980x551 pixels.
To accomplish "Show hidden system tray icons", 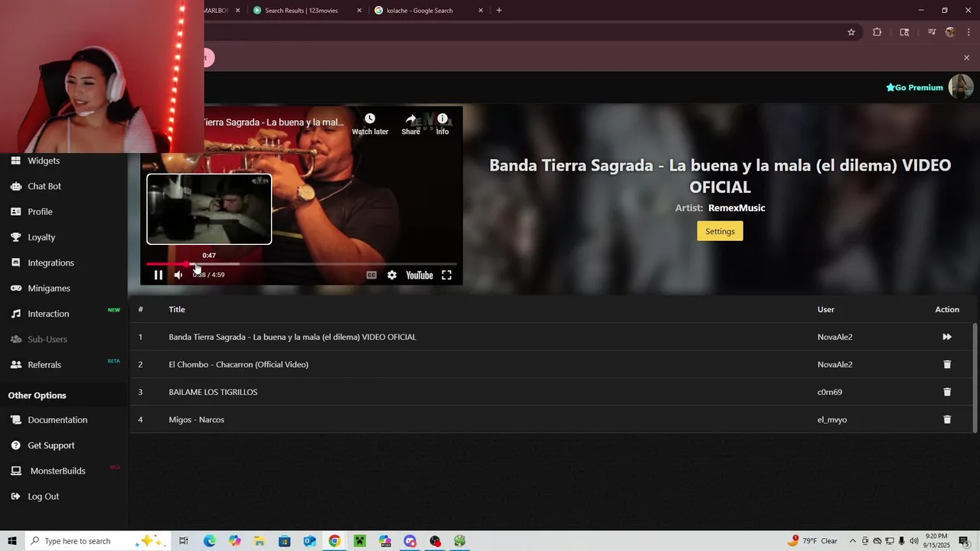I will pyautogui.click(x=853, y=541).
